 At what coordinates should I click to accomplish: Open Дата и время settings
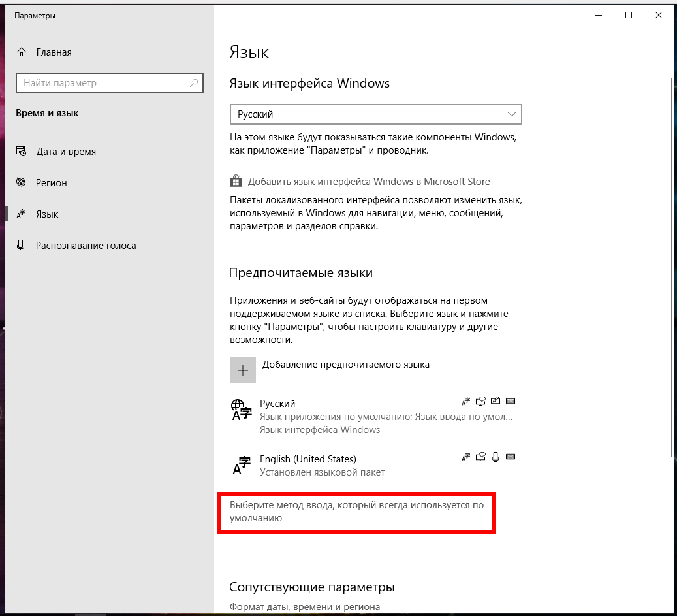pyautogui.click(x=66, y=152)
